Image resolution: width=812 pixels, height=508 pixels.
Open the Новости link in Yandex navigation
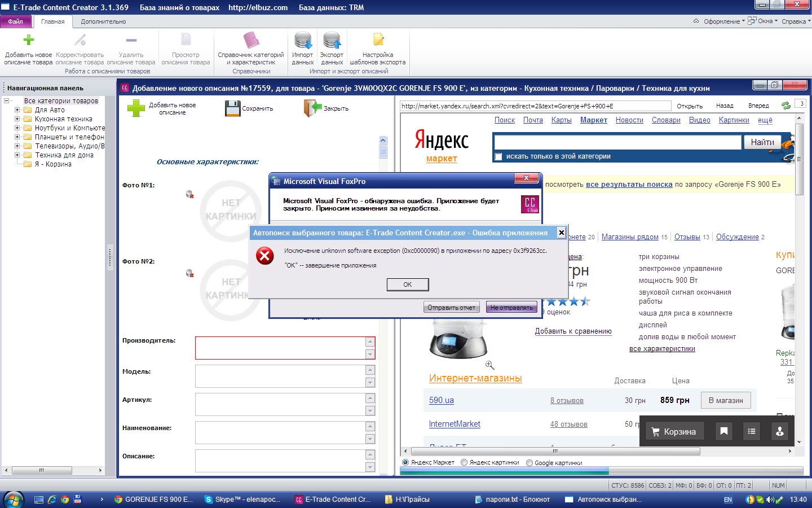coord(629,120)
